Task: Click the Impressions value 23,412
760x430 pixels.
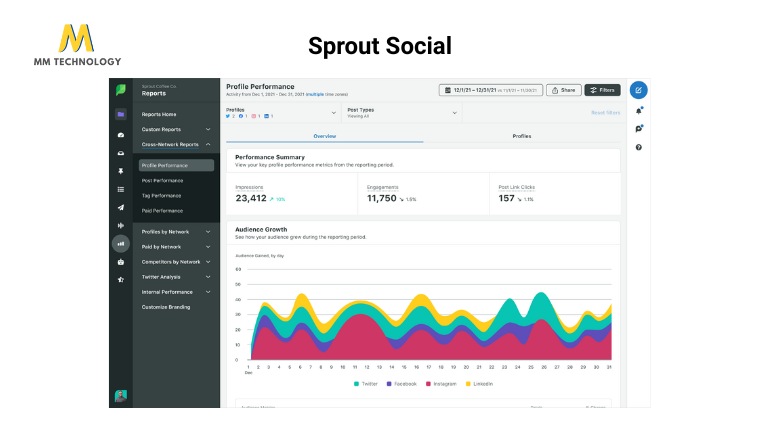Action: click(251, 198)
